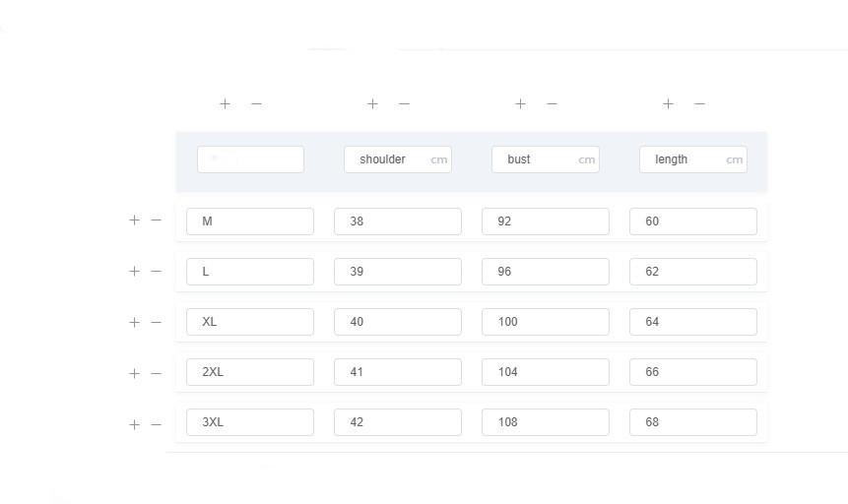848x504 pixels.
Task: Click the length value 68 field
Action: 693,422
